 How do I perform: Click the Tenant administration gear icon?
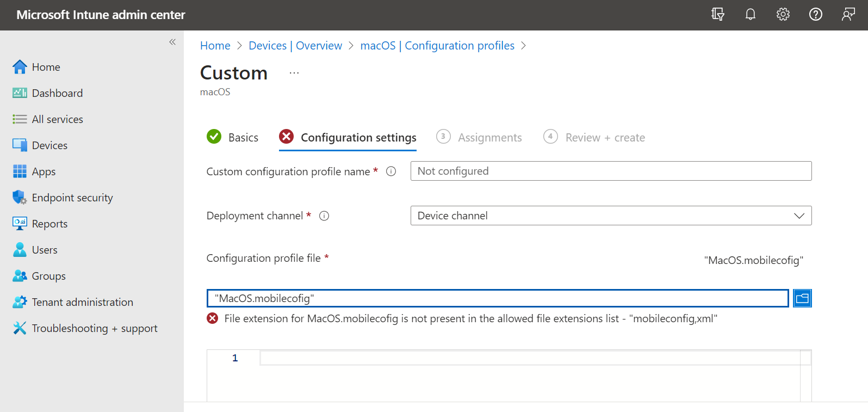(20, 302)
